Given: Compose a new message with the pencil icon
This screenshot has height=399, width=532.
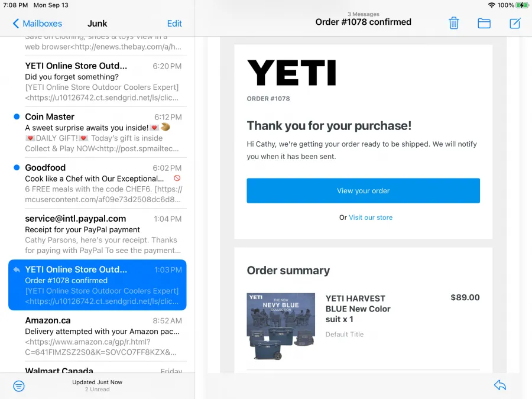Looking at the screenshot, I should coord(515,23).
